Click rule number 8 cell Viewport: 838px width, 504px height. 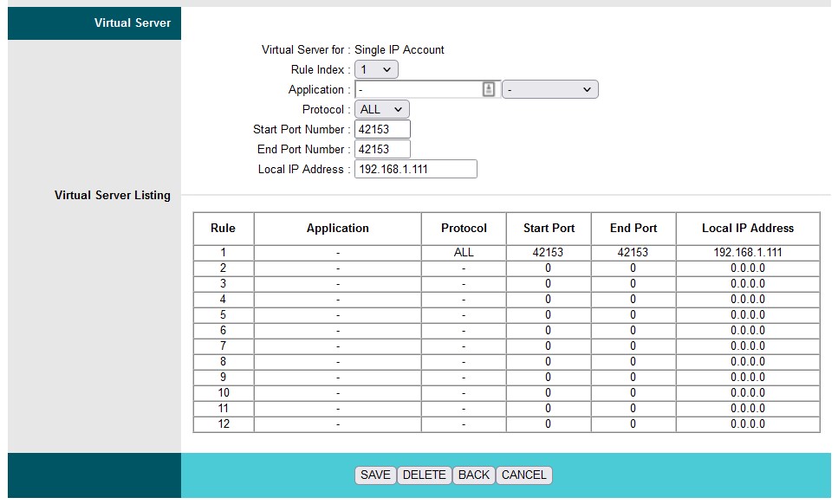click(224, 361)
